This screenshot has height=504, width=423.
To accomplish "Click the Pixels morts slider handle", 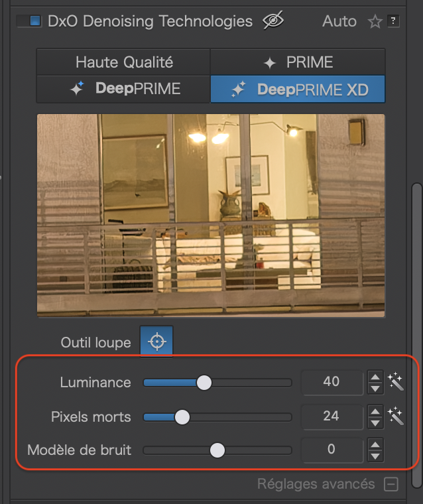I will [182, 417].
